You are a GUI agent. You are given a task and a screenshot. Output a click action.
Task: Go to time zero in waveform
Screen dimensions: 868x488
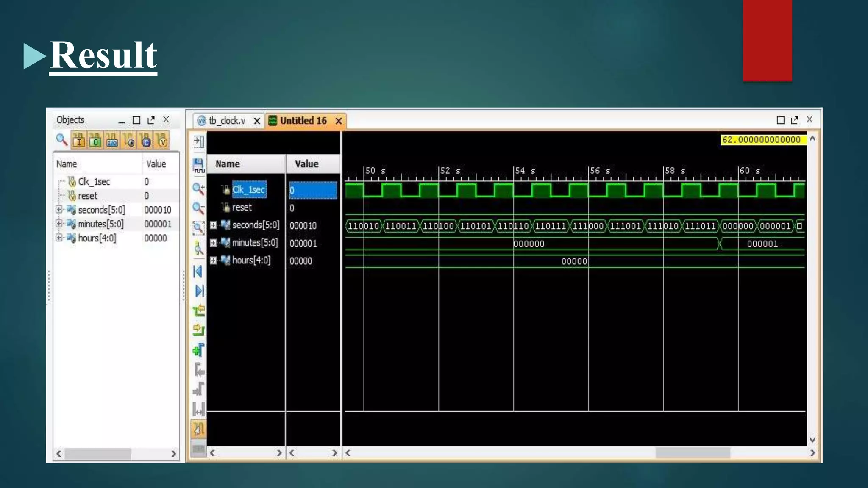tap(198, 272)
